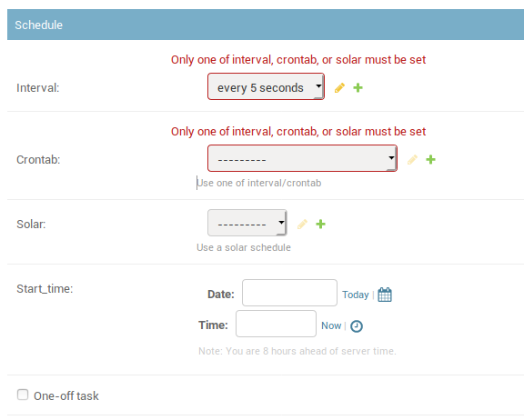Image resolution: width=524 pixels, height=420 pixels.
Task: Click the Schedule section header
Action: 266,25
